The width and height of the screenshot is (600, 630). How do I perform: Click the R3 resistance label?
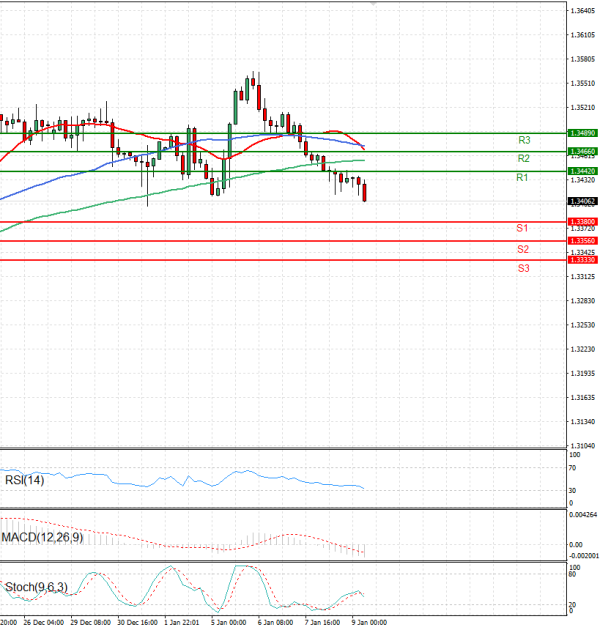click(523, 140)
